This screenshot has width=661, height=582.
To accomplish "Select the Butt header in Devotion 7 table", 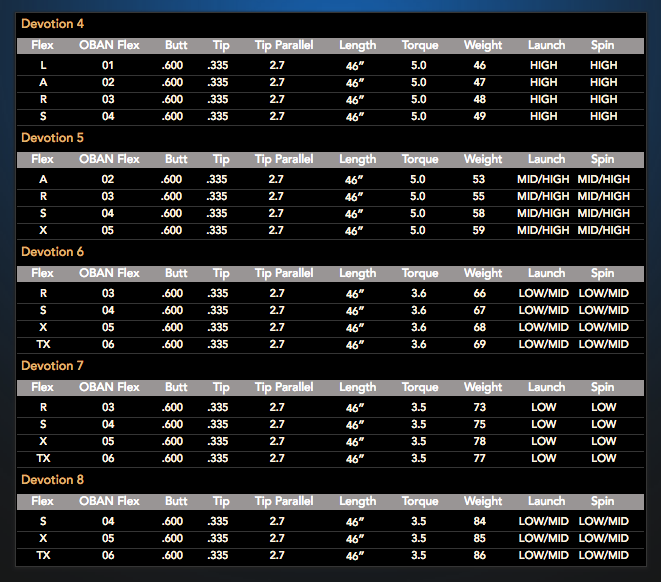I will [x=176, y=387].
